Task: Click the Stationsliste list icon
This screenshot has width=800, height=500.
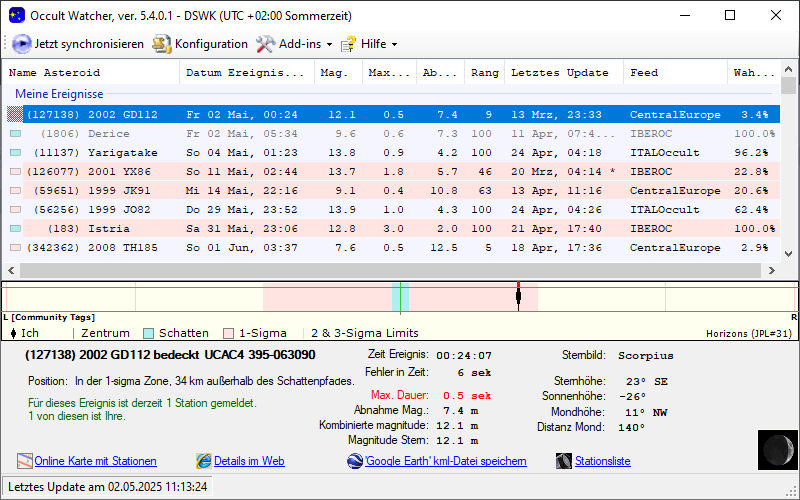Action: (x=566, y=461)
